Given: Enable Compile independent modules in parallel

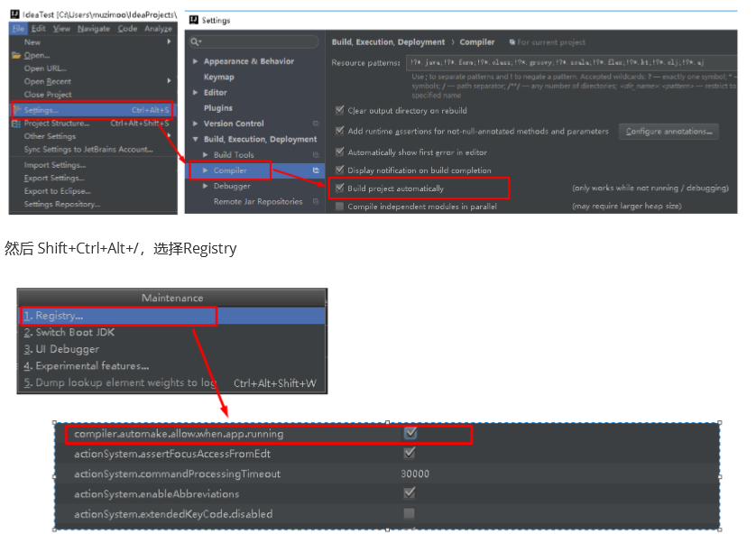Looking at the screenshot, I should [339, 207].
